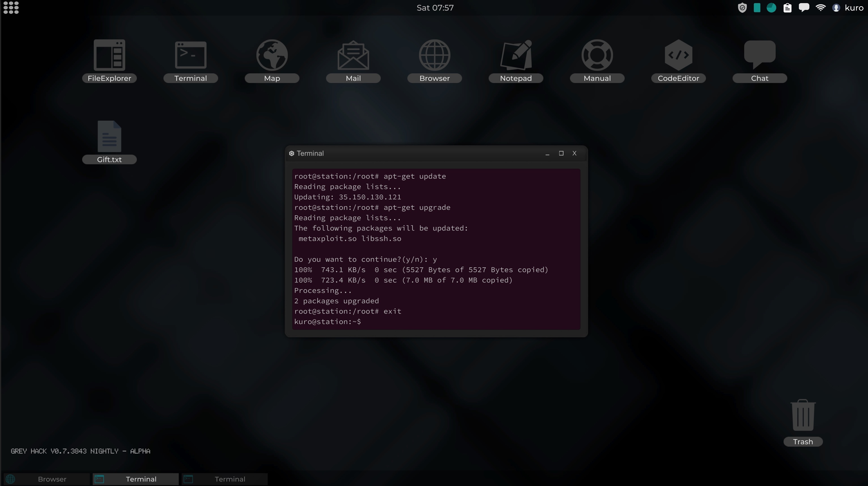868x486 pixels.
Task: Expand the system tray notifications
Action: pyautogui.click(x=804, y=8)
